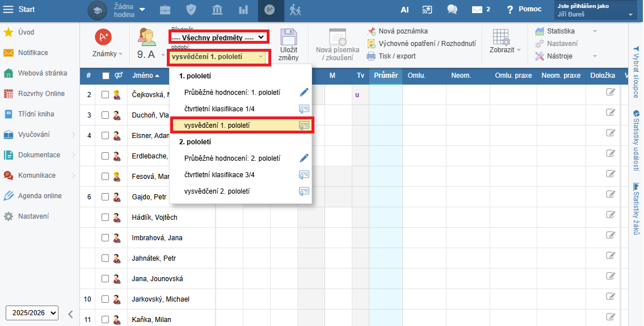Edit Doložka for Čejkovská row
644x326 pixels.
click(x=611, y=92)
